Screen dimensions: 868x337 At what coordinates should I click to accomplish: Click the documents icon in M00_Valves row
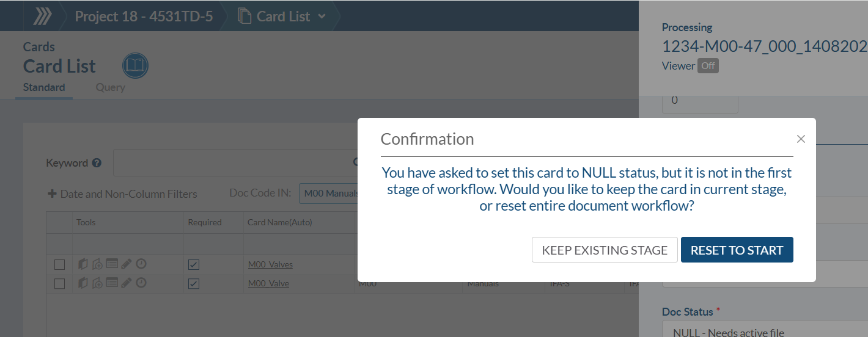(x=84, y=264)
